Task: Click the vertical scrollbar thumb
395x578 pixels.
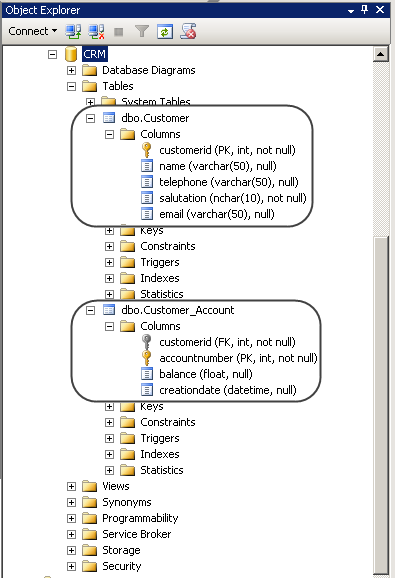Action: [x=381, y=405]
